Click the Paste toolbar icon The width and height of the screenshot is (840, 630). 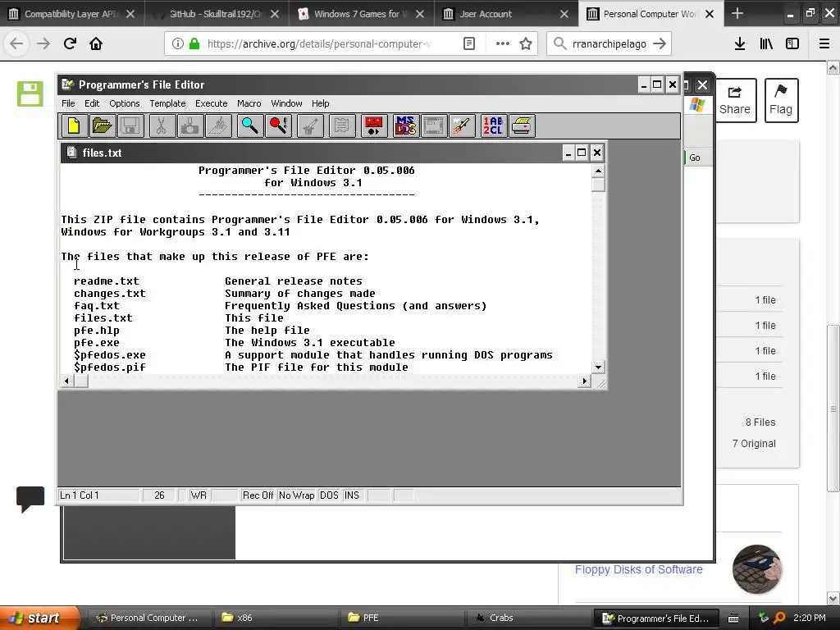click(218, 126)
